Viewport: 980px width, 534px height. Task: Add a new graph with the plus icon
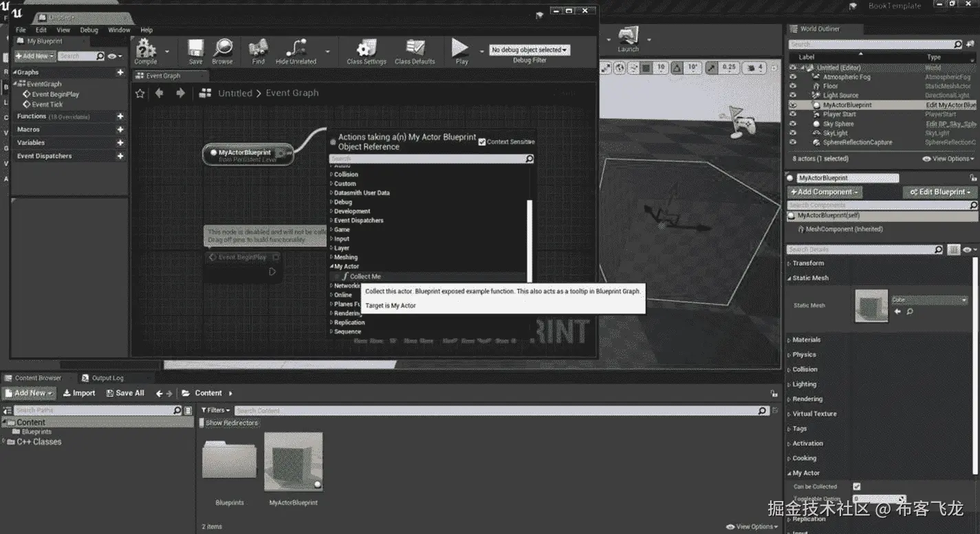point(120,72)
